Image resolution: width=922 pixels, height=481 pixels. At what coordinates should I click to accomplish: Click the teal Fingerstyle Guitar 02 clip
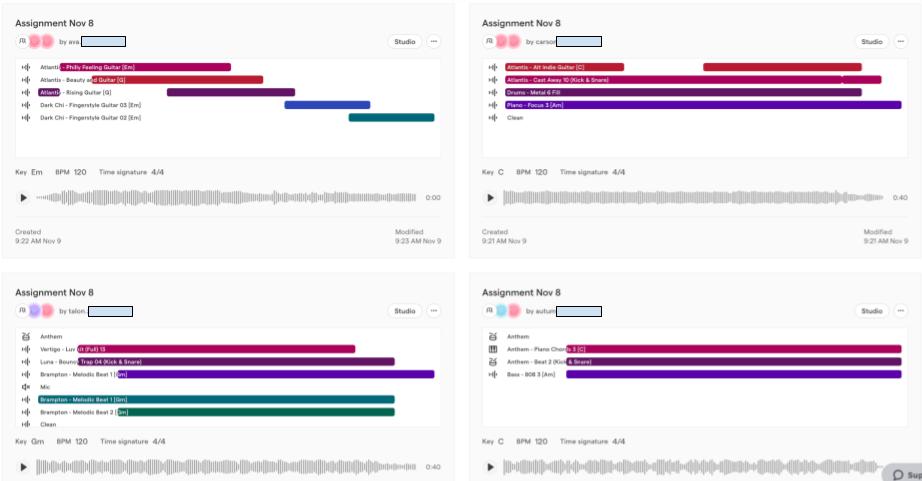coord(392,118)
